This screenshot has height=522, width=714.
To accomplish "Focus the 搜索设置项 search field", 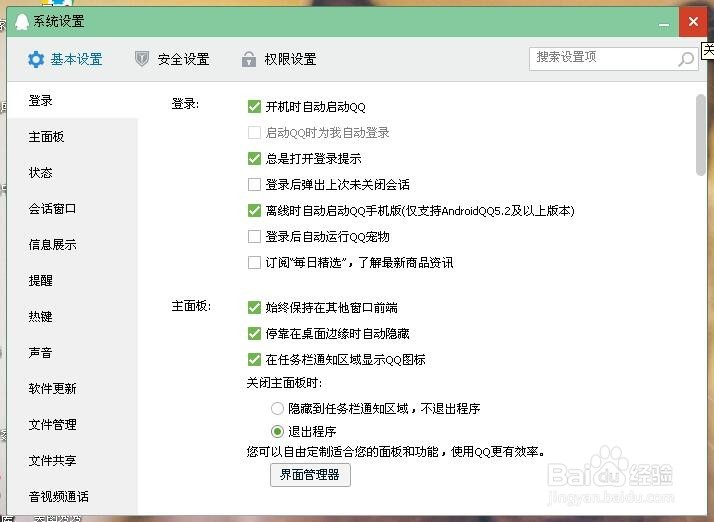I will tap(613, 59).
